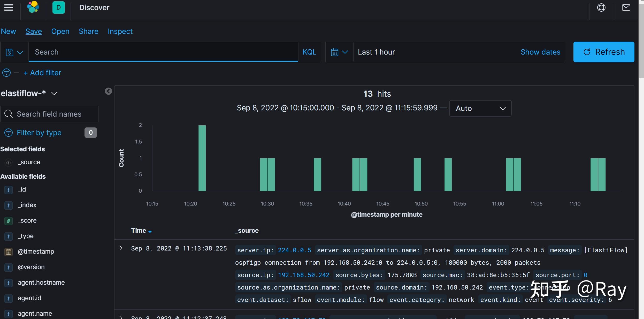Screen dimensions: 644x319
Task: Click the agent.name field type icon
Action: click(x=9, y=314)
